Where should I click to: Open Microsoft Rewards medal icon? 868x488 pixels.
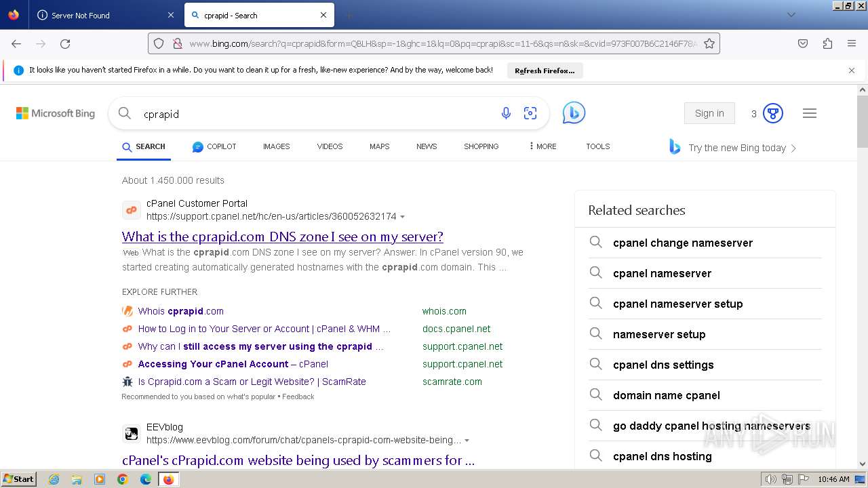[773, 113]
